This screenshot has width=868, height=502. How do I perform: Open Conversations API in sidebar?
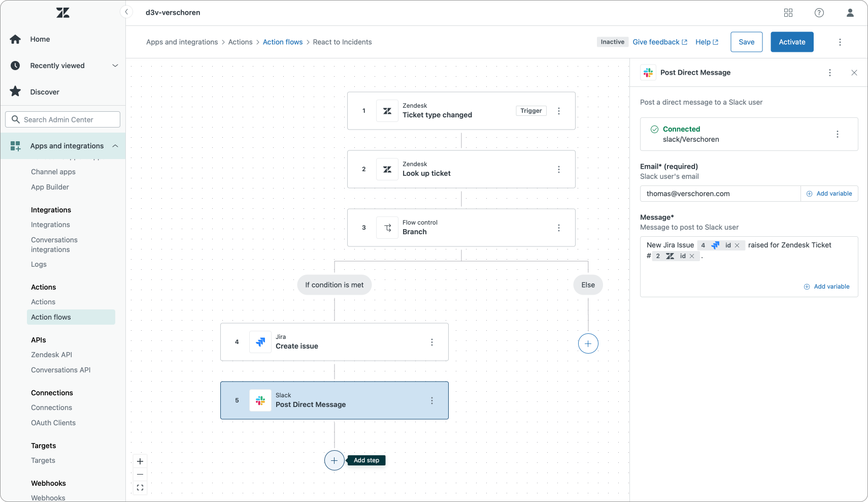[x=61, y=370]
